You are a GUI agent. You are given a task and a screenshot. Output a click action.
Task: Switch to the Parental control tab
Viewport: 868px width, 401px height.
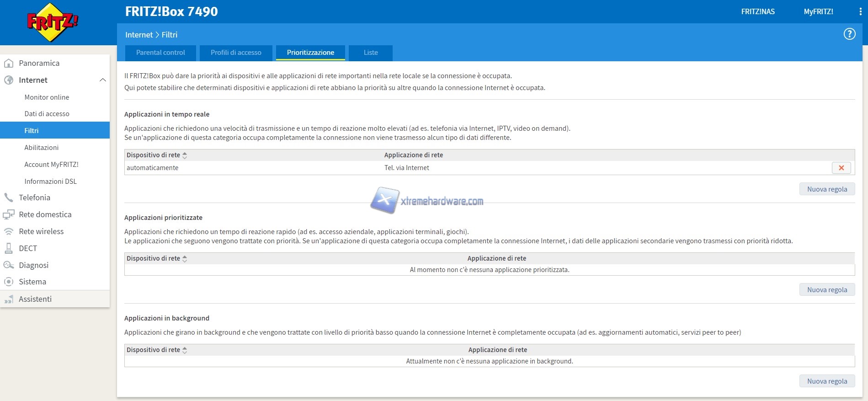coord(160,53)
